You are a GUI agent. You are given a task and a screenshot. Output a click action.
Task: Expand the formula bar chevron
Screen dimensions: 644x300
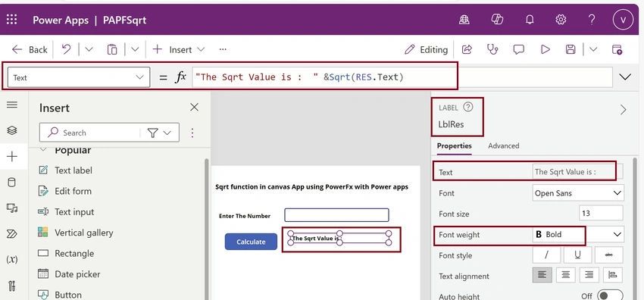(625, 77)
